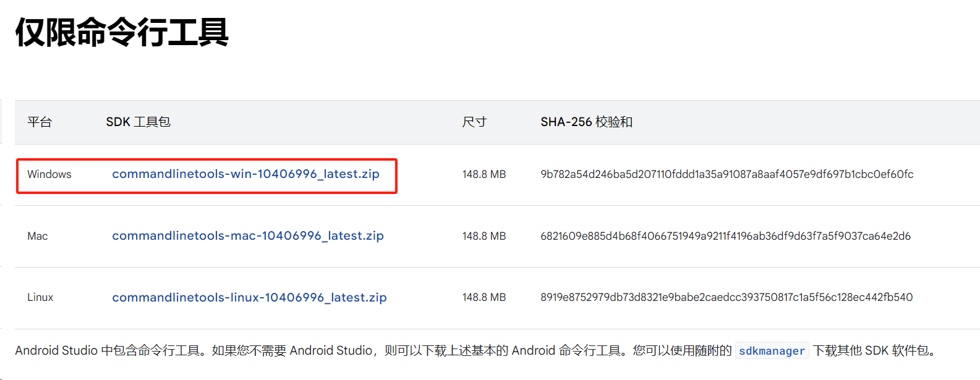Click the SHA-256 校验和 column header

click(x=586, y=122)
